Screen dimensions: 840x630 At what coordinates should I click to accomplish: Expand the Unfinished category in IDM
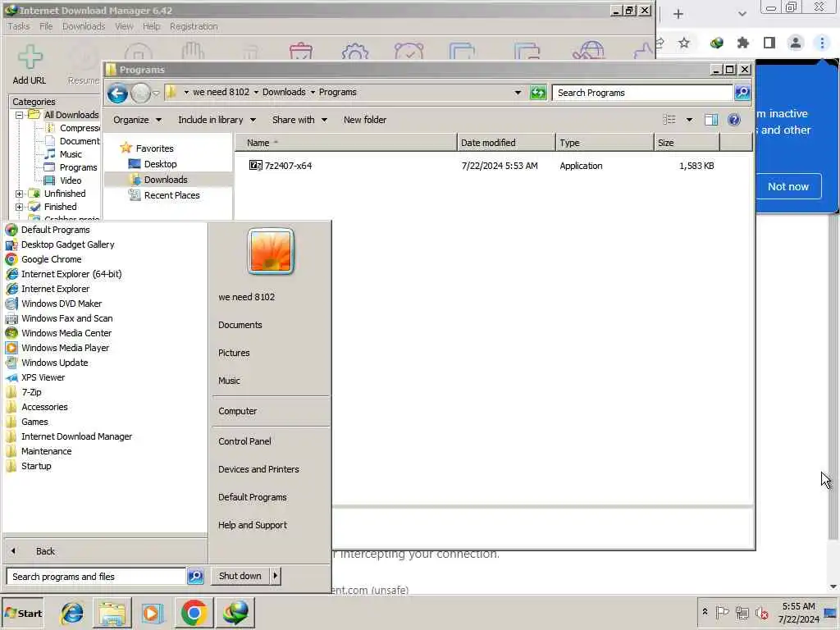(20, 194)
